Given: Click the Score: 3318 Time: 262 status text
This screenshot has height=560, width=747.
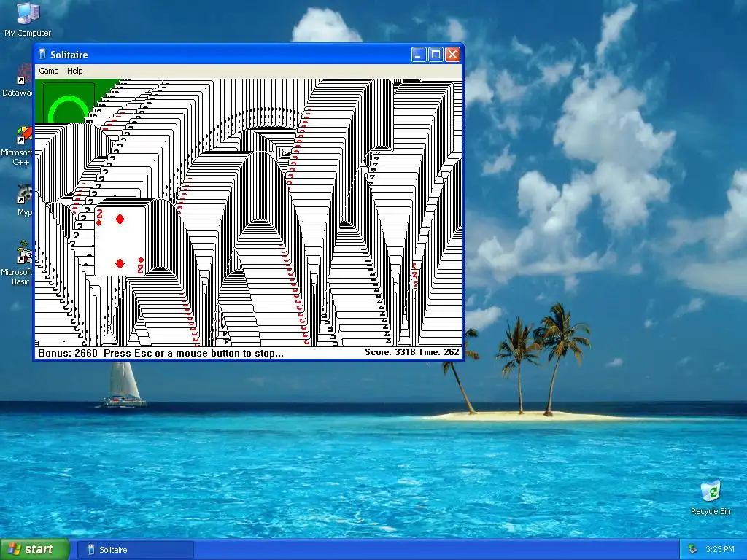Looking at the screenshot, I should (x=412, y=352).
